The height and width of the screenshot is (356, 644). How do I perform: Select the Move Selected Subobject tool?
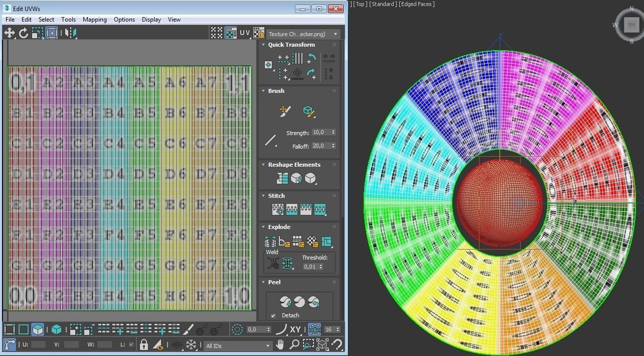[9, 33]
